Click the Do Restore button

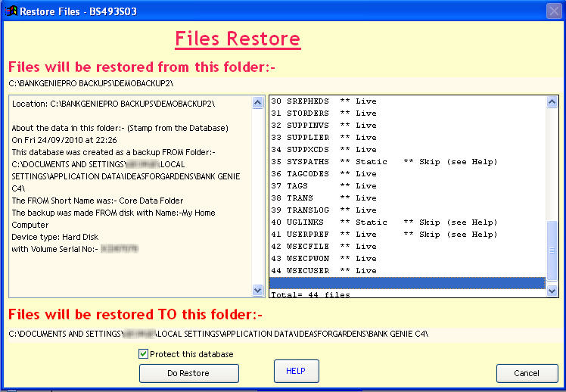point(188,373)
